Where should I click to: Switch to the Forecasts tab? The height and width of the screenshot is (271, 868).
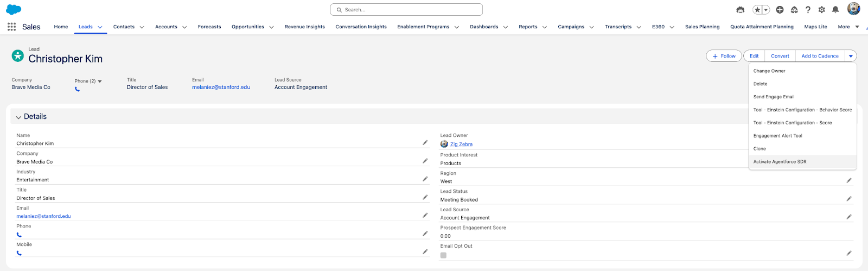click(x=209, y=27)
